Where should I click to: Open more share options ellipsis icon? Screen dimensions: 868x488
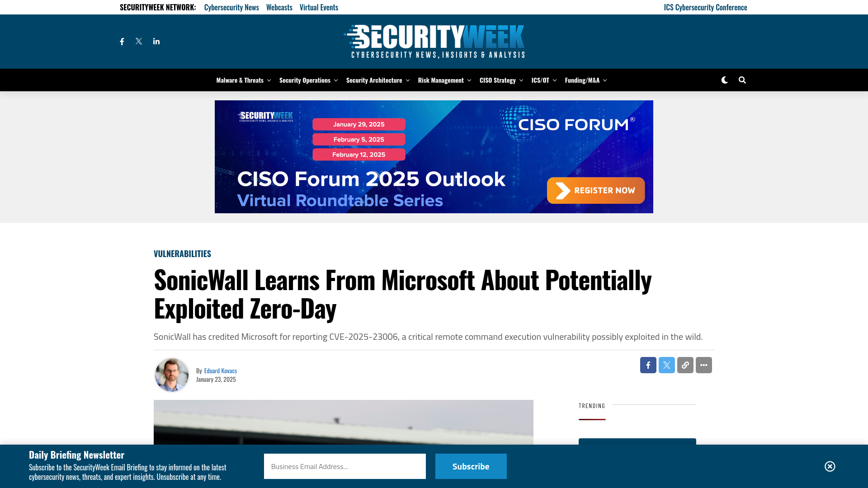703,365
